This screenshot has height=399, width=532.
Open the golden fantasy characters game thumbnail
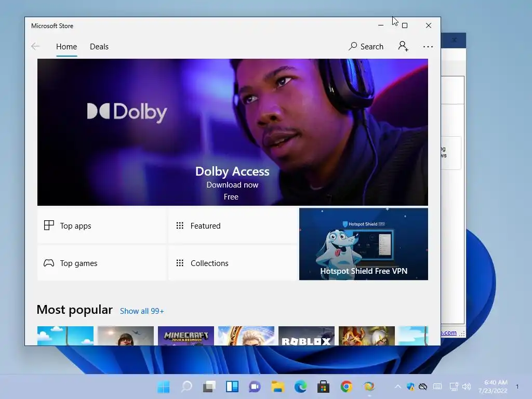(367, 336)
